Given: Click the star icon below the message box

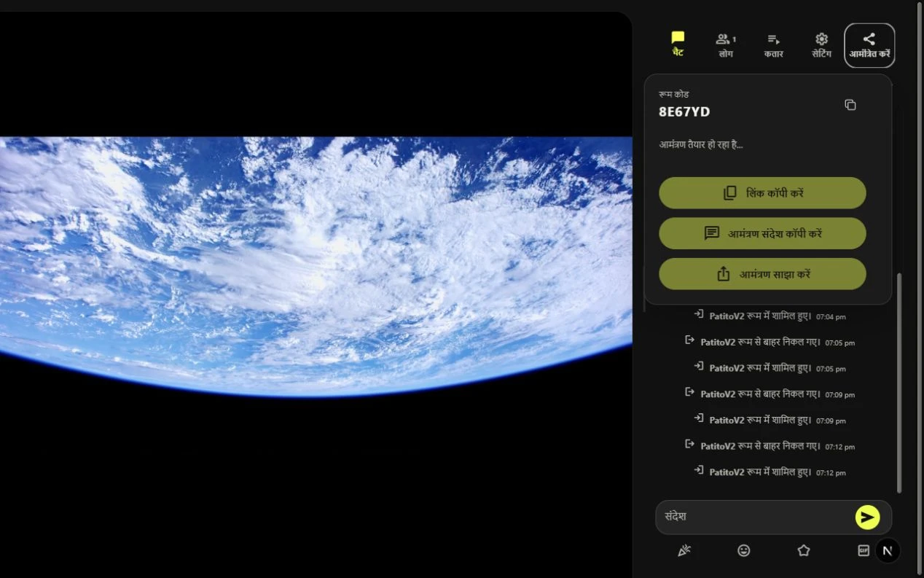Looking at the screenshot, I should coord(804,551).
